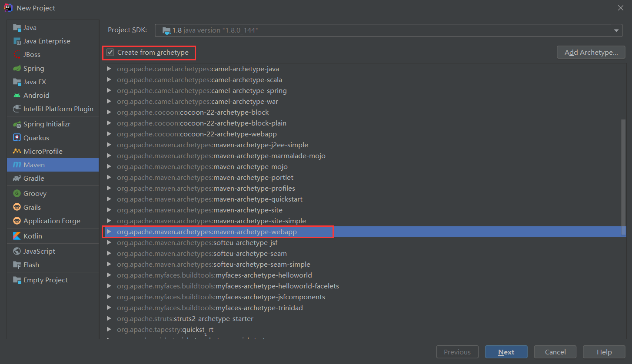Click the SDK folder icon in Project SDK field
Image resolution: width=632 pixels, height=364 pixels.
[166, 30]
